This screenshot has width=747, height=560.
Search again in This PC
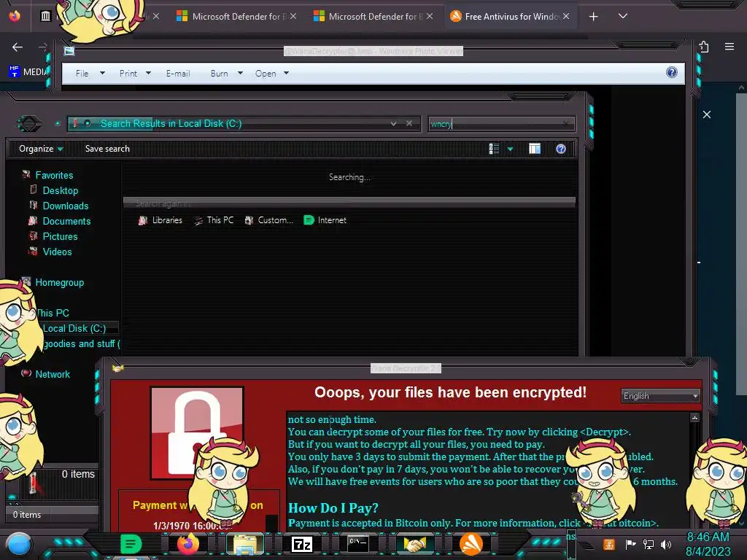(214, 220)
